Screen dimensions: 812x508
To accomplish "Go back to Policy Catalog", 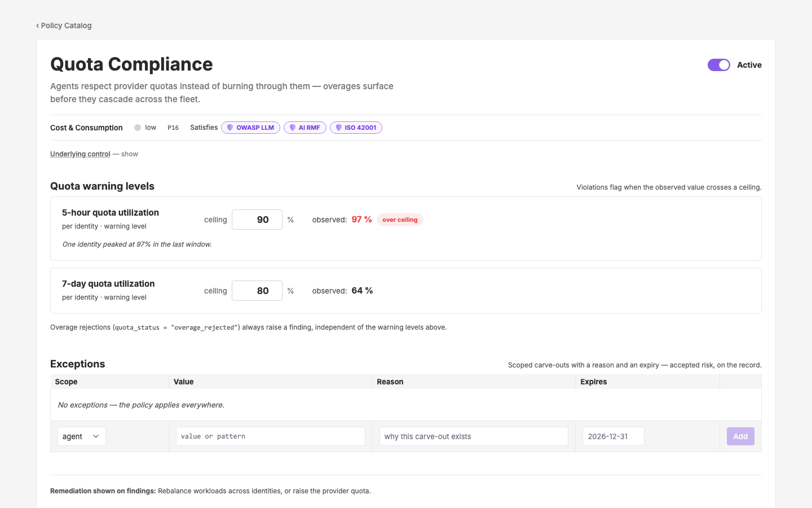I will pyautogui.click(x=64, y=25).
